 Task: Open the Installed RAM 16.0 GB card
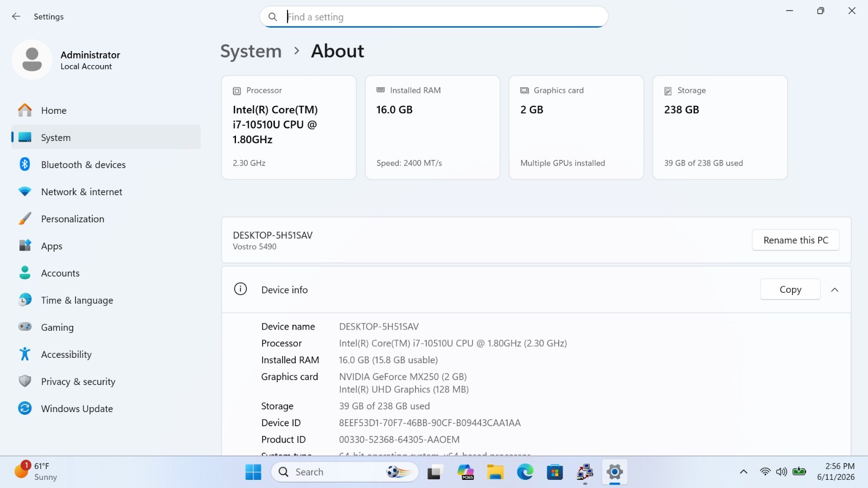point(432,127)
